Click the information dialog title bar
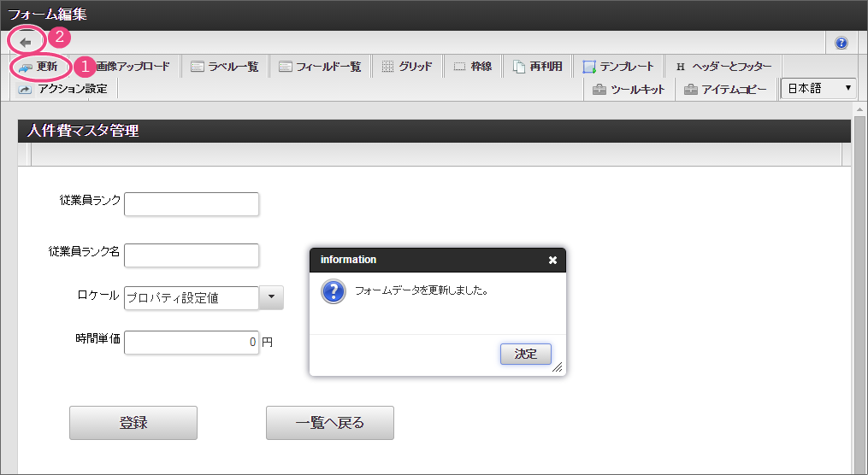This screenshot has width=868, height=475. [x=437, y=260]
